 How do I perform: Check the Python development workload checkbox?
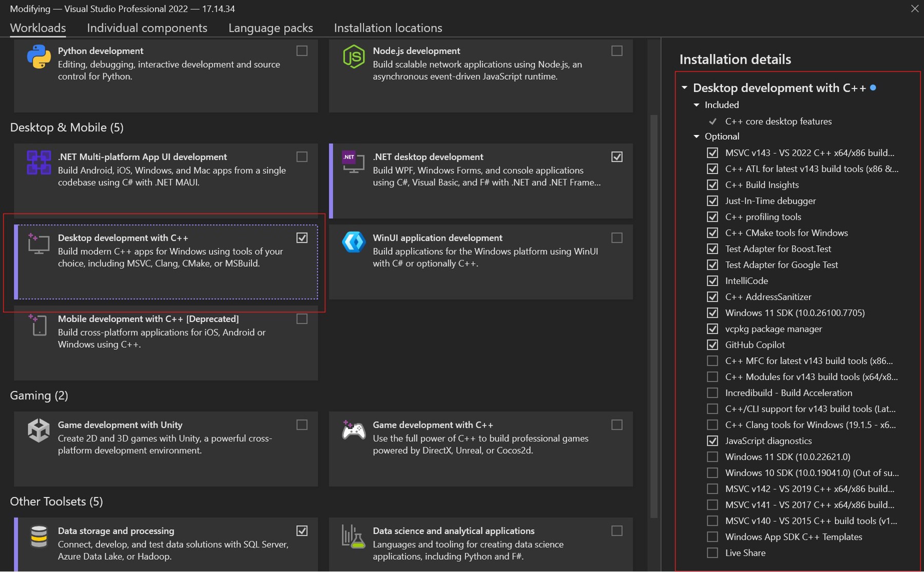pyautogui.click(x=302, y=51)
